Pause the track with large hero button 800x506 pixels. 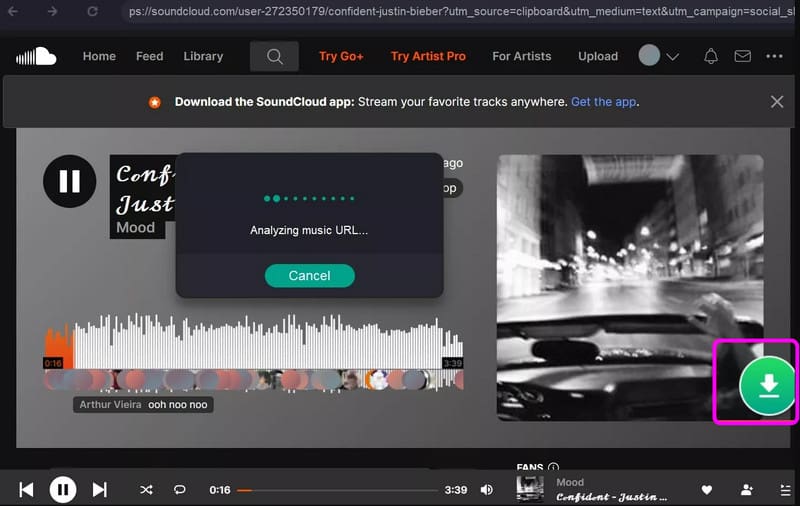point(69,181)
